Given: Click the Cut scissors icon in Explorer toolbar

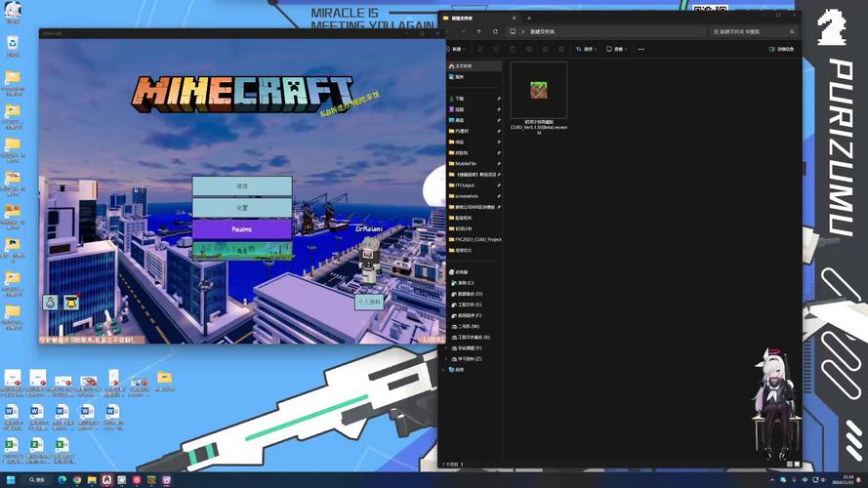Looking at the screenshot, I should (x=480, y=49).
